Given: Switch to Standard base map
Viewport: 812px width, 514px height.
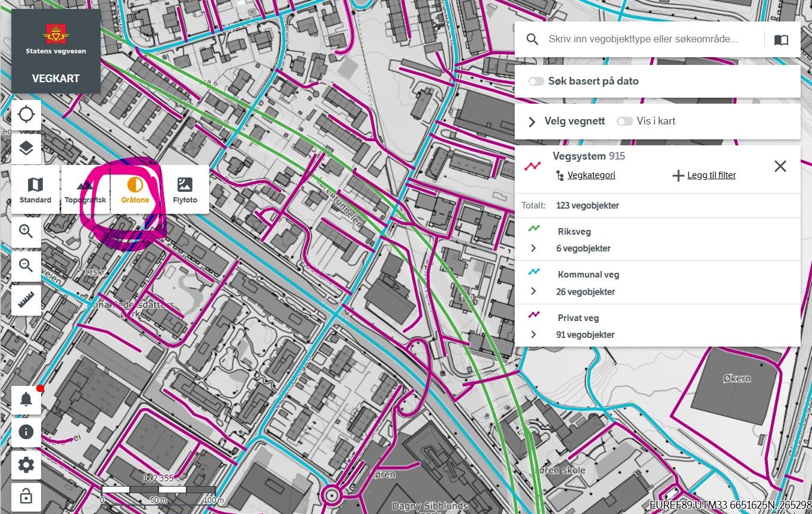Looking at the screenshot, I should [35, 189].
